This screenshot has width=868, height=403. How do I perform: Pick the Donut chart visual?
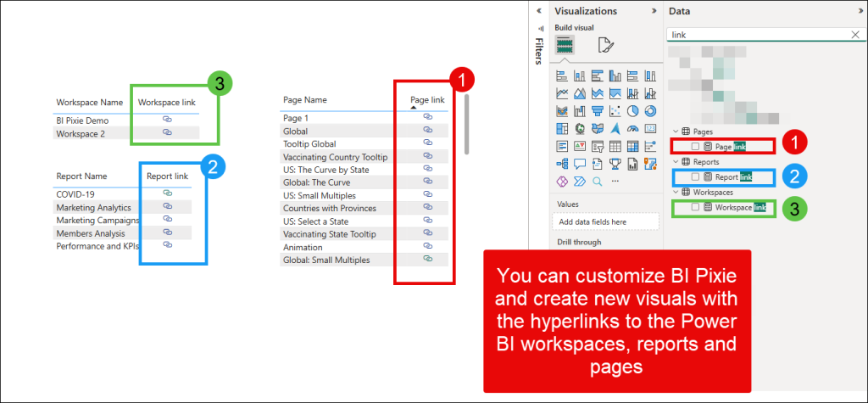pyautogui.click(x=650, y=110)
